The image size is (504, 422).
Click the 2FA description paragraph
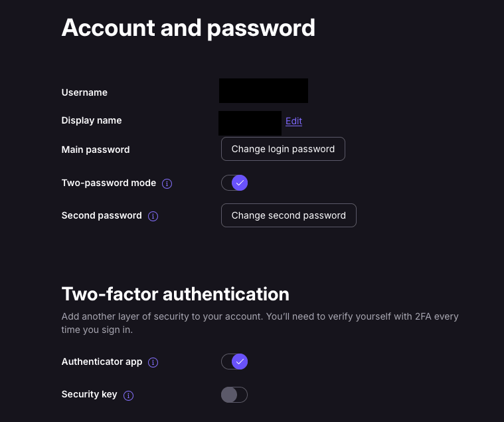[x=260, y=323]
